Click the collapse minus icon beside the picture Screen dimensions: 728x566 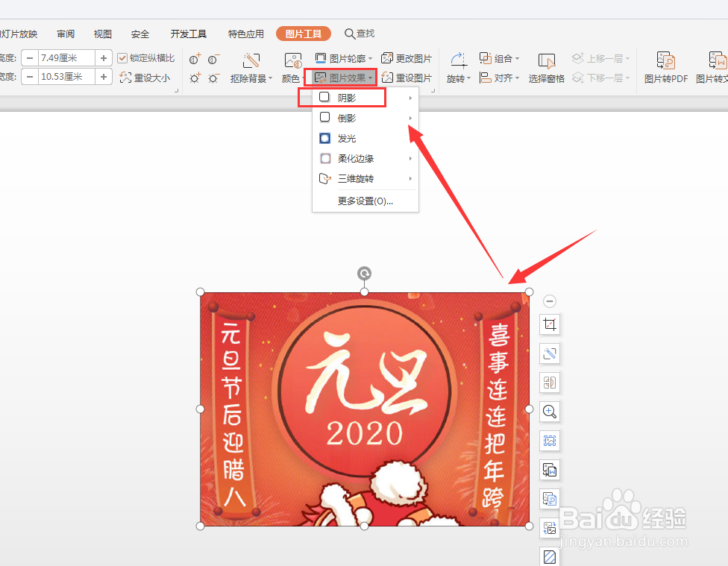(550, 301)
